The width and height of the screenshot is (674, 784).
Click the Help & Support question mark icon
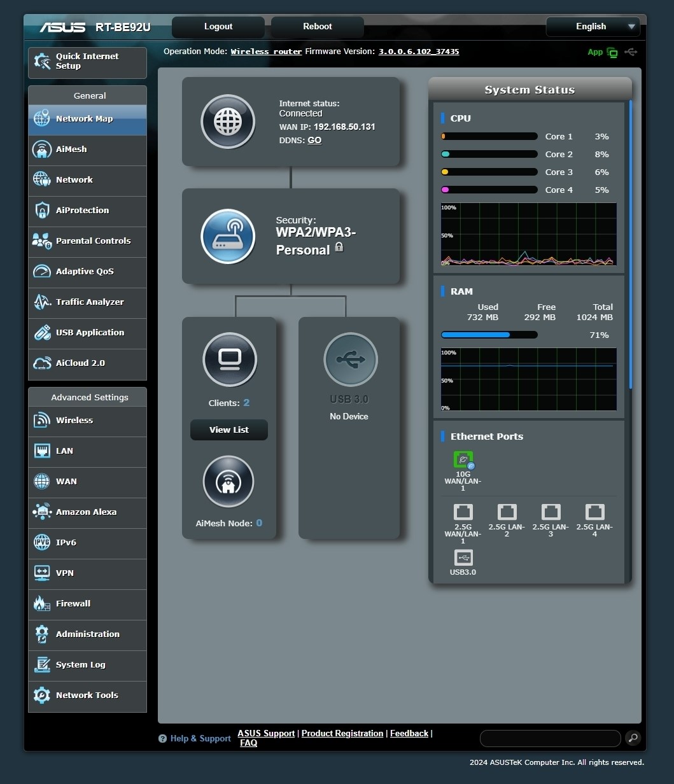(x=162, y=739)
